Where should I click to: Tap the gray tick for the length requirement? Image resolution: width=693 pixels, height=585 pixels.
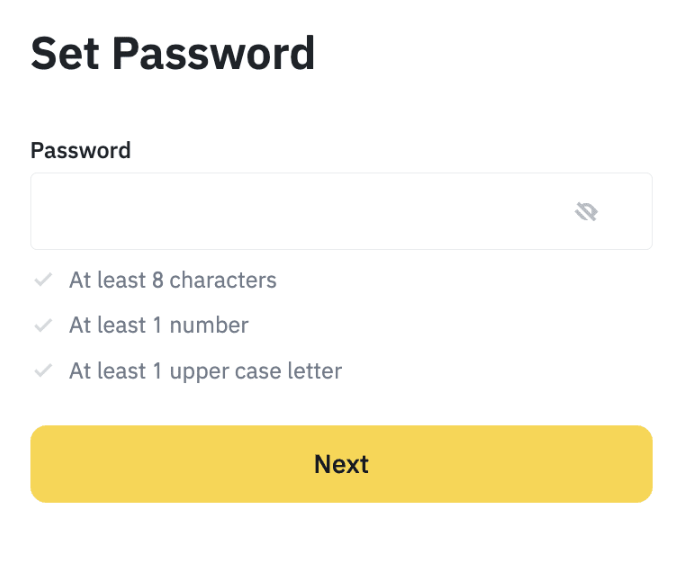point(43,280)
